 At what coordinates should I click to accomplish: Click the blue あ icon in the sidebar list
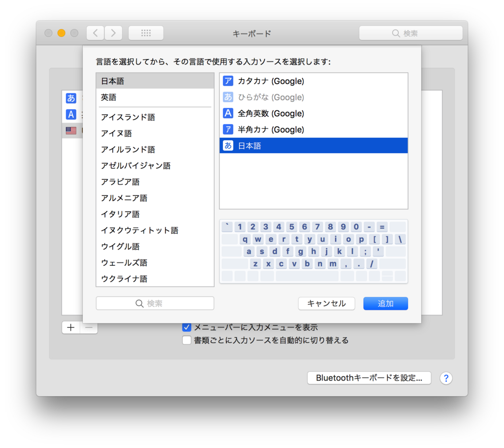[71, 98]
